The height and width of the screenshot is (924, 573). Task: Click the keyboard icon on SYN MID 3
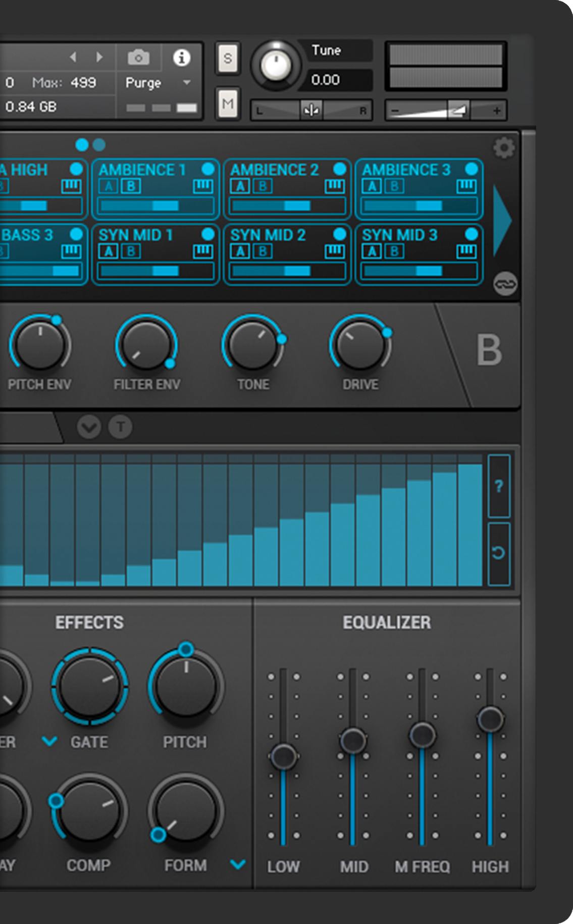[x=466, y=251]
